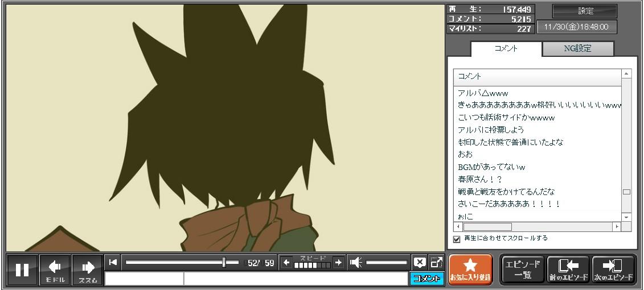Click the ススム forward arrow button

(87, 270)
